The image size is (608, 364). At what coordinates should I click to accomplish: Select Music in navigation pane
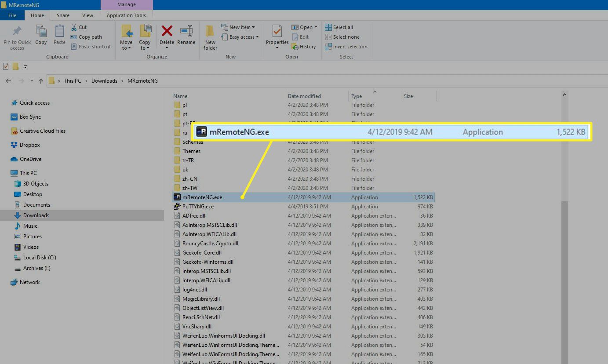pos(30,226)
